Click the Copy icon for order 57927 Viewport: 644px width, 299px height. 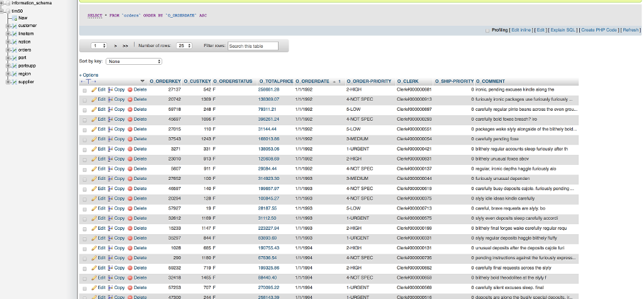pos(110,208)
